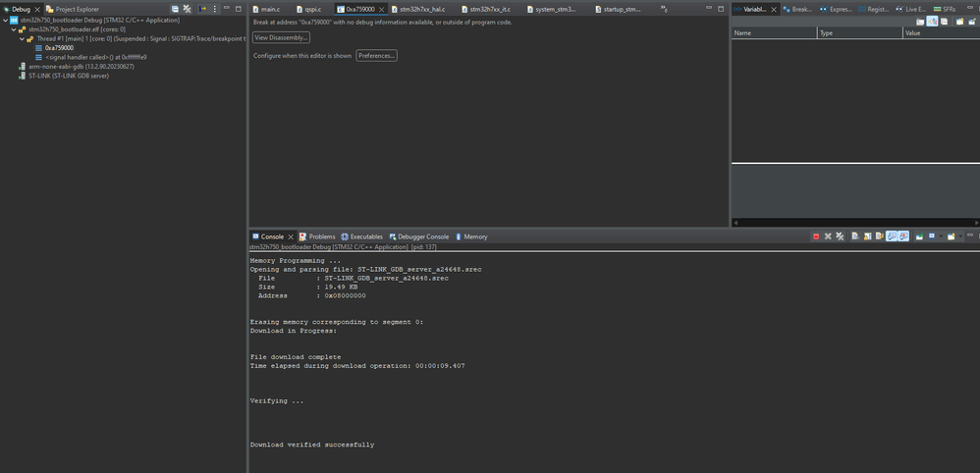Image resolution: width=980 pixels, height=473 pixels.
Task: Close the Debug view tab
Action: pyautogui.click(x=37, y=10)
